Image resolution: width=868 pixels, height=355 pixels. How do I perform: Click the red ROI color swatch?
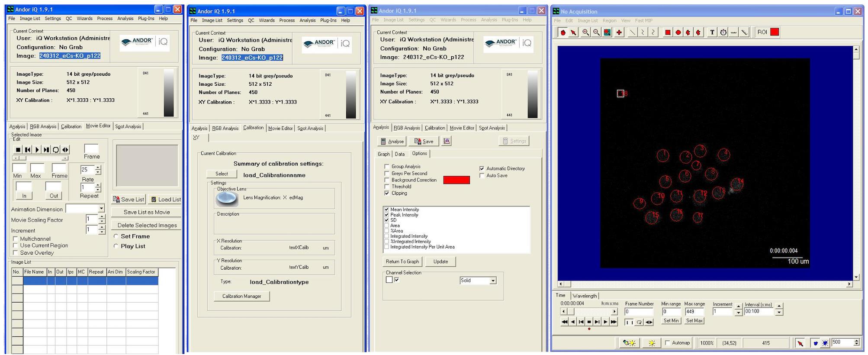[774, 32]
